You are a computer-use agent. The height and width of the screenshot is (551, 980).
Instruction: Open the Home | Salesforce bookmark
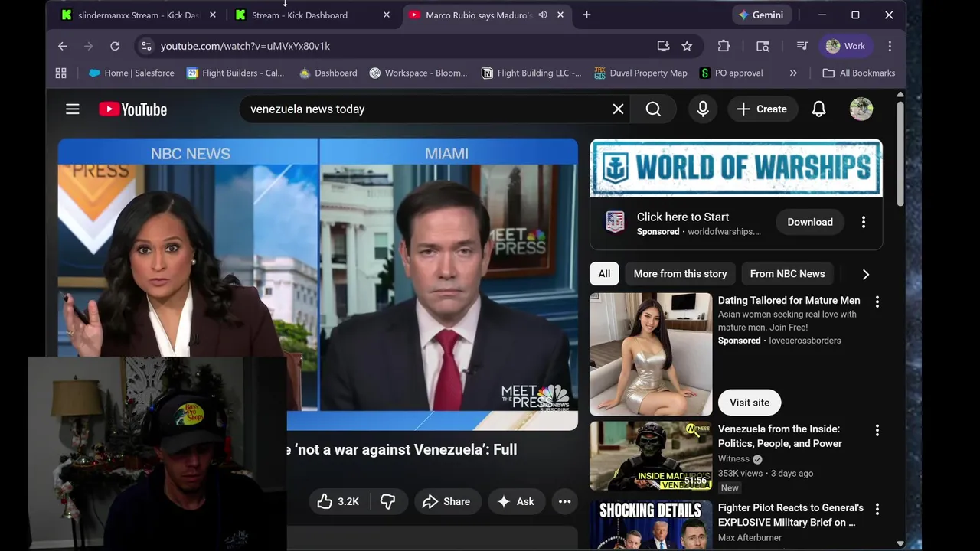[x=132, y=73]
